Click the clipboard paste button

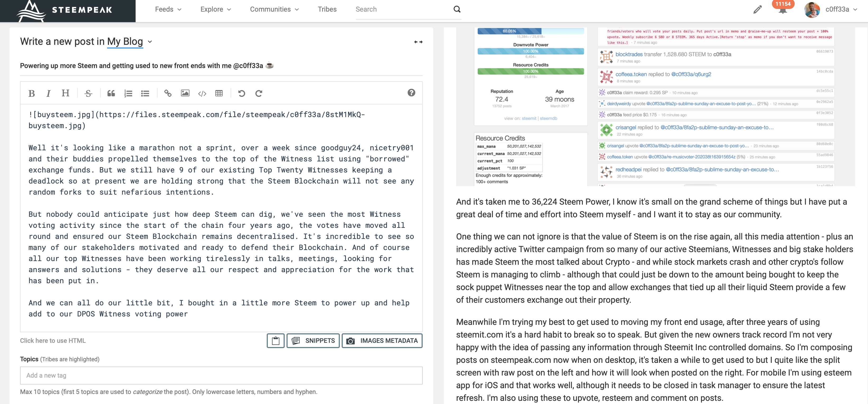[276, 341]
